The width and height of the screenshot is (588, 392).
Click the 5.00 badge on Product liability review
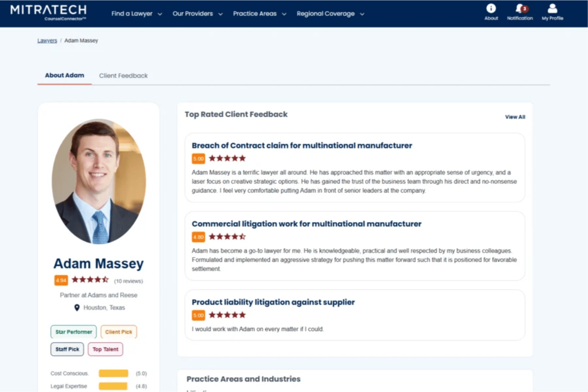tap(198, 315)
